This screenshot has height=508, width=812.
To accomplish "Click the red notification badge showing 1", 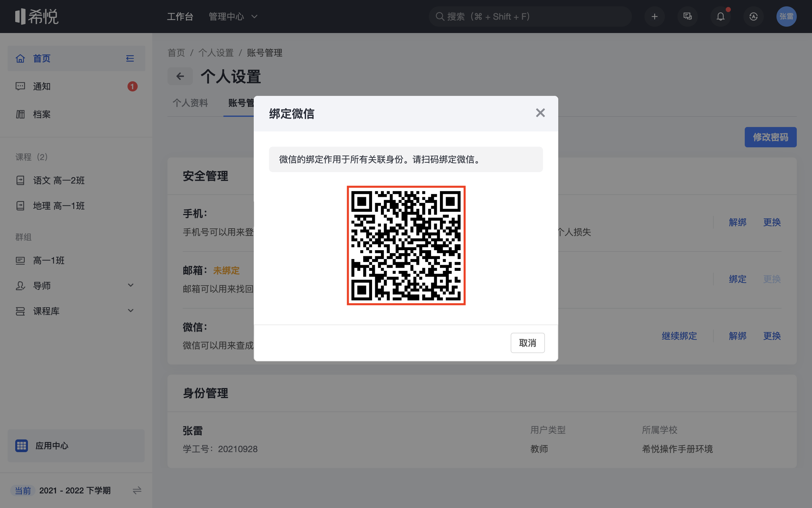I will tap(132, 86).
